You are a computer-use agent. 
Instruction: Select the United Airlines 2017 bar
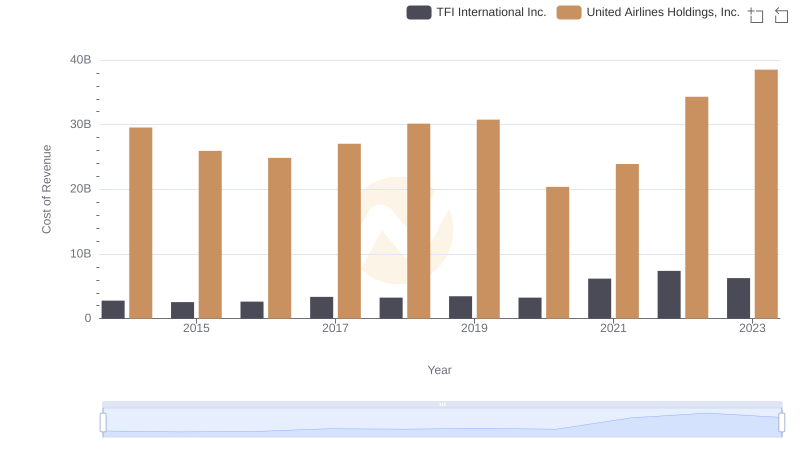click(349, 231)
